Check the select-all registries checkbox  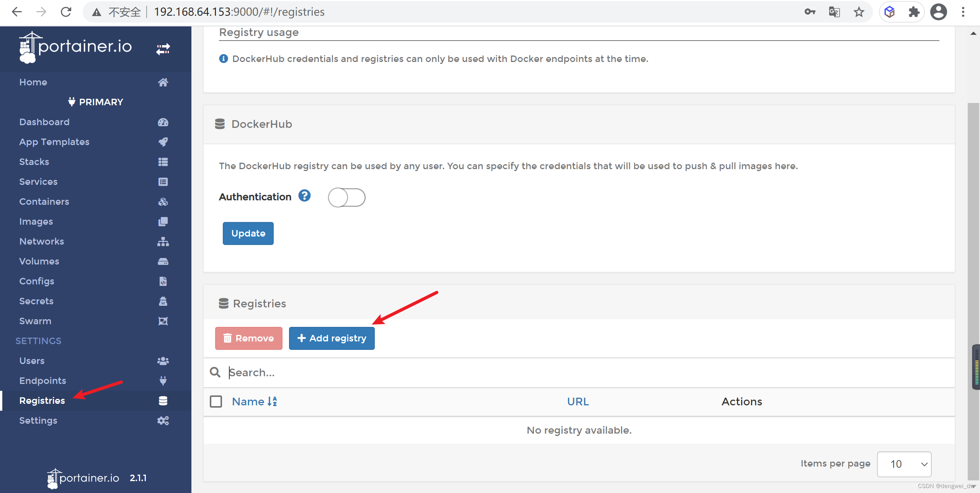[216, 402]
